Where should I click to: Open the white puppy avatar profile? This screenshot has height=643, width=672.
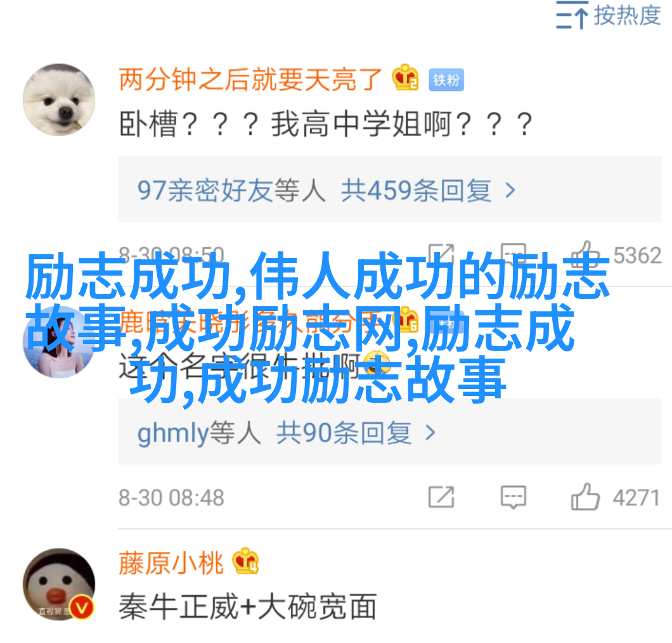pyautogui.click(x=59, y=100)
